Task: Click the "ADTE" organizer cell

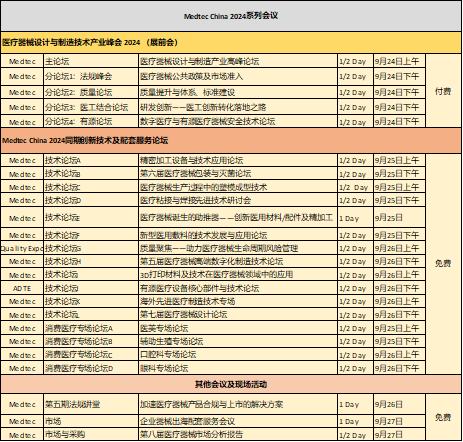Action: pyautogui.click(x=22, y=288)
